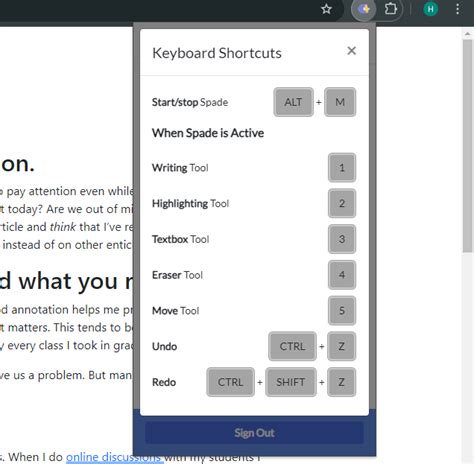The image size is (474, 464).
Task: Click the Z key in Redo row
Action: pyautogui.click(x=342, y=382)
